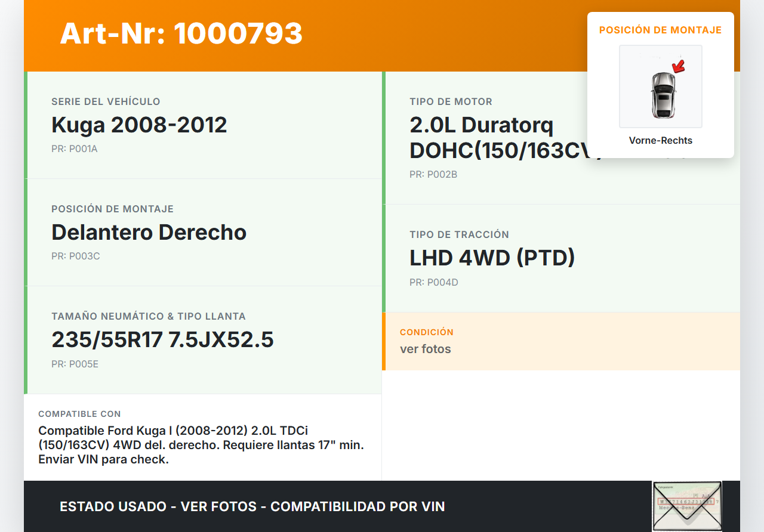This screenshot has height=532, width=764.
Task: Toggle the green accent bar beside SERIE DEL VEHÍCULO
Action: (x=25, y=125)
